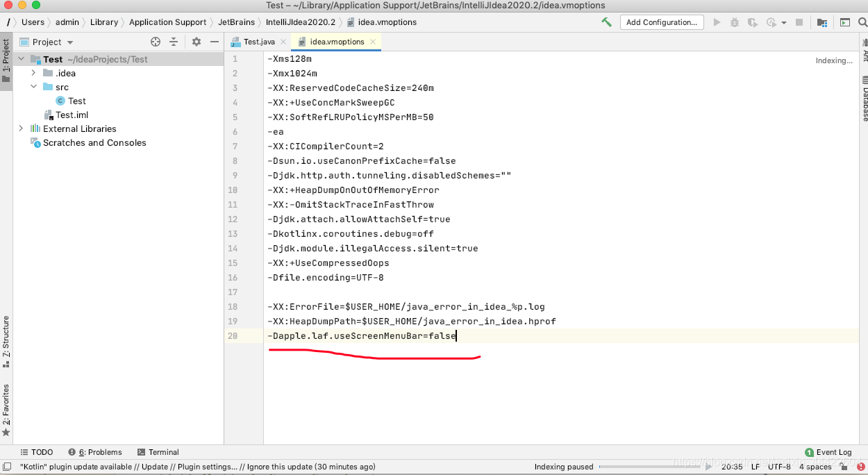
Task: Click the -Dapple.laf.useScreenMenuBar=false line
Action: 362,335
